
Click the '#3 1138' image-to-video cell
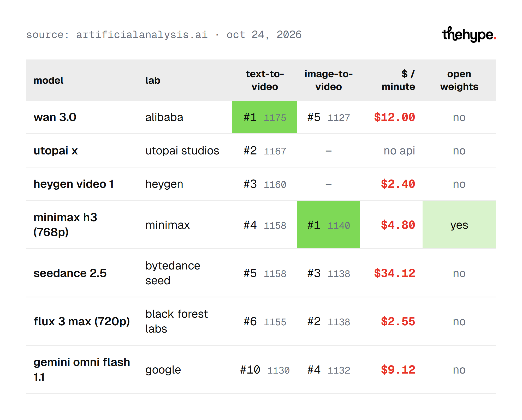pos(329,273)
